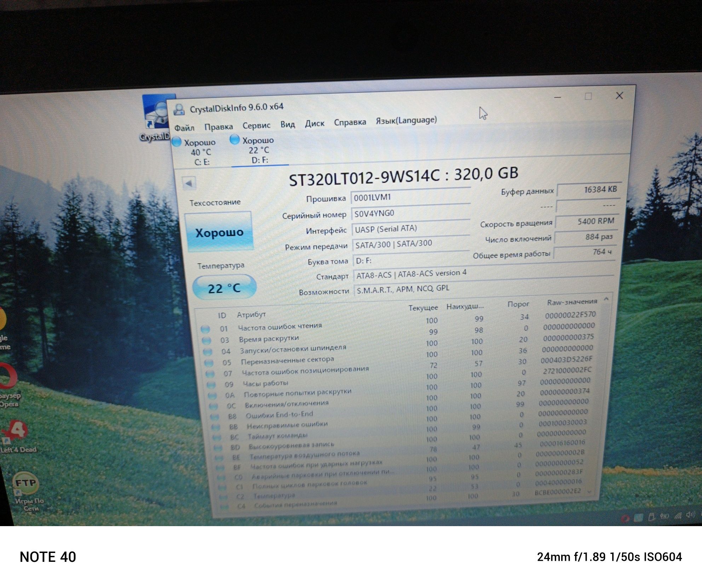The image size is (702, 588).
Task: Click the CrystalDiskInfo title bar icon
Action: (179, 110)
